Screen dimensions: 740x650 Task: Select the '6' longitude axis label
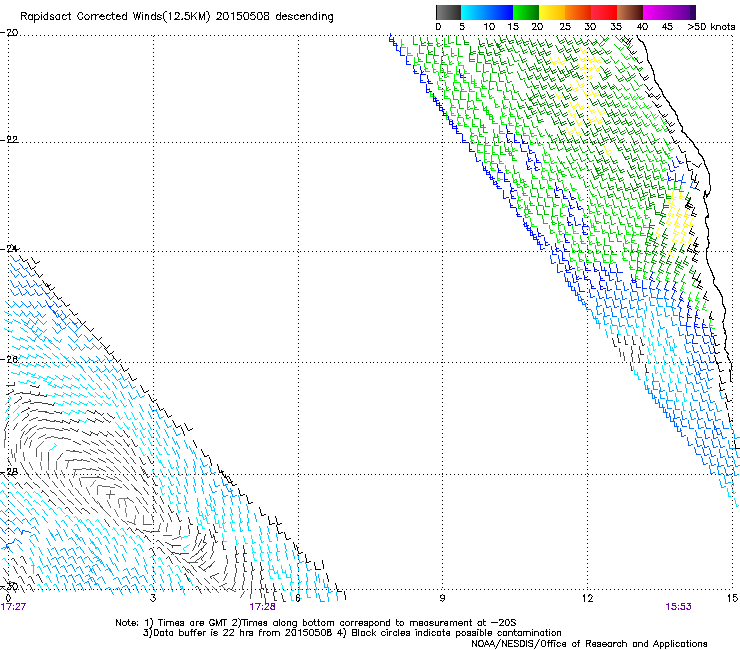298,598
